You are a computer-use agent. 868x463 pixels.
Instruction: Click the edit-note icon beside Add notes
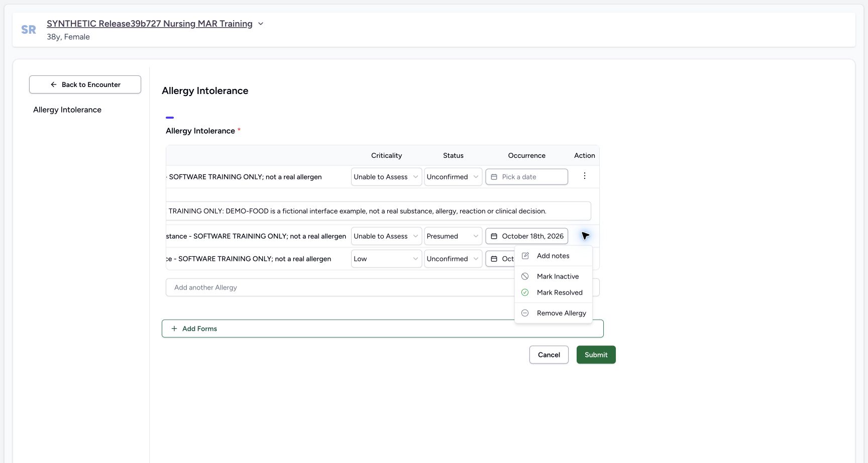pyautogui.click(x=525, y=256)
